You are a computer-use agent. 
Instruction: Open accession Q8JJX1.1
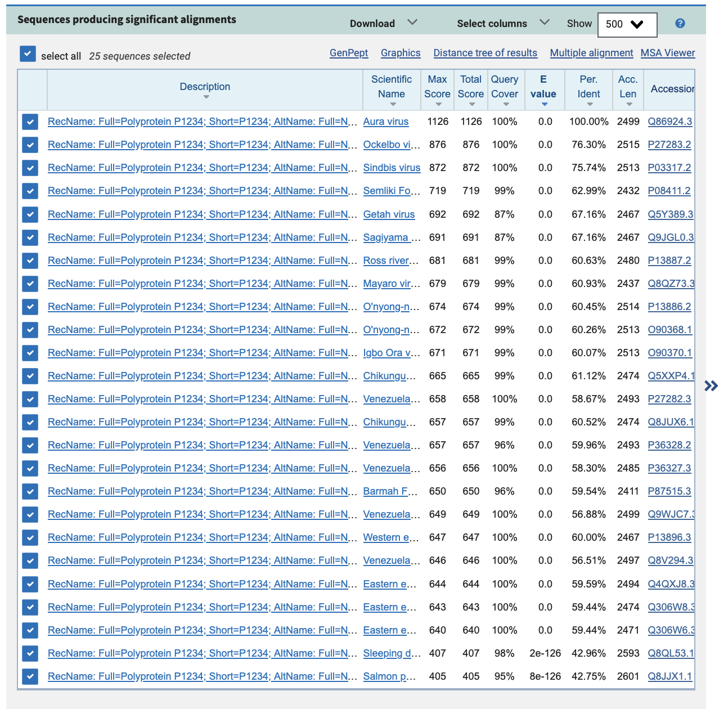670,676
